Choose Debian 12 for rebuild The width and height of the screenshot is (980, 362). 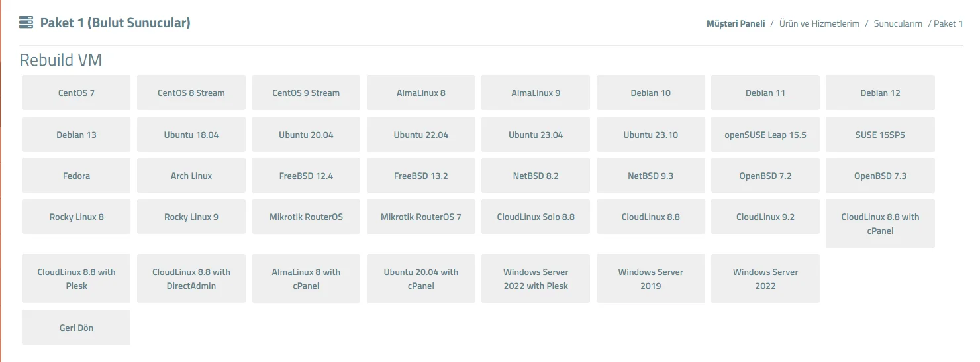coord(881,93)
